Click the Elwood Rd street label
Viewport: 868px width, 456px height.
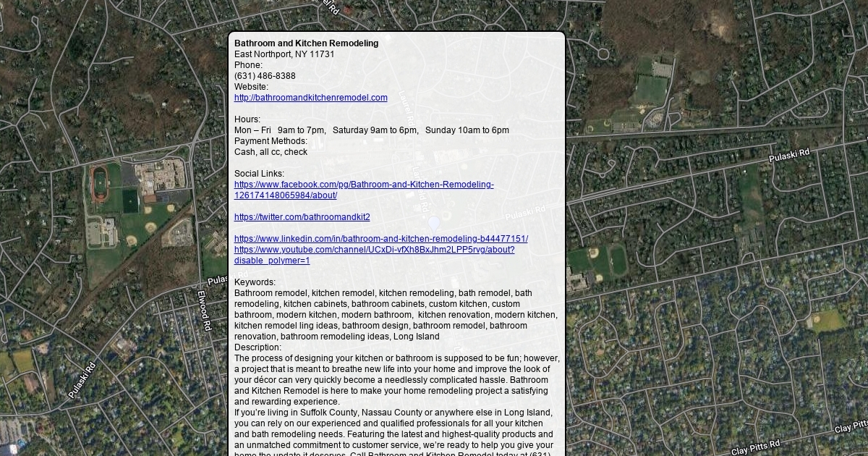click(204, 311)
